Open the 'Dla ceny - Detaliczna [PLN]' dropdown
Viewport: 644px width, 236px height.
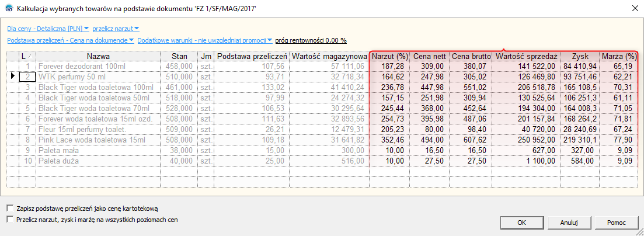point(48,29)
